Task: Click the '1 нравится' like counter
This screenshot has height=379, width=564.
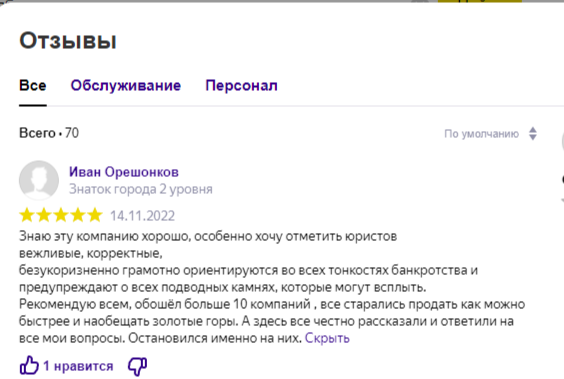Action: click(78, 366)
